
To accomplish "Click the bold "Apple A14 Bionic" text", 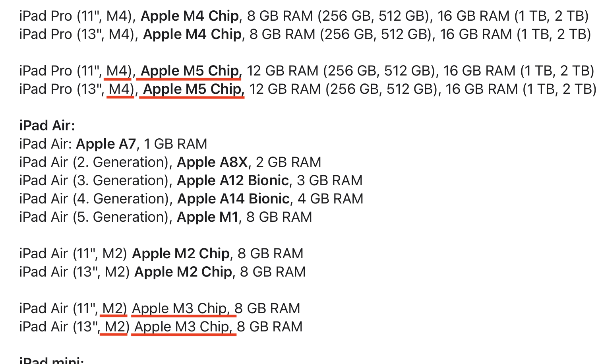I will 233,199.
